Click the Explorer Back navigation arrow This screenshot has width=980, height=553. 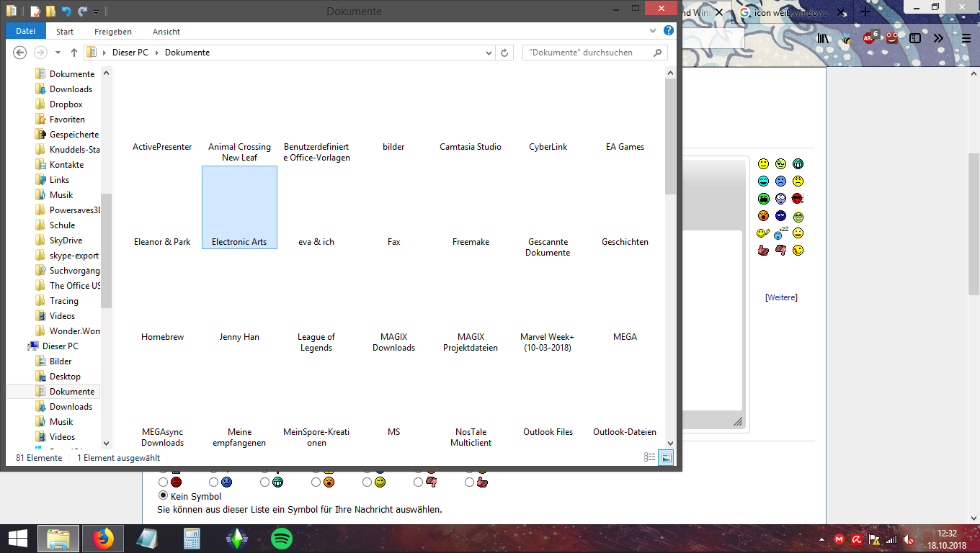[x=20, y=53]
